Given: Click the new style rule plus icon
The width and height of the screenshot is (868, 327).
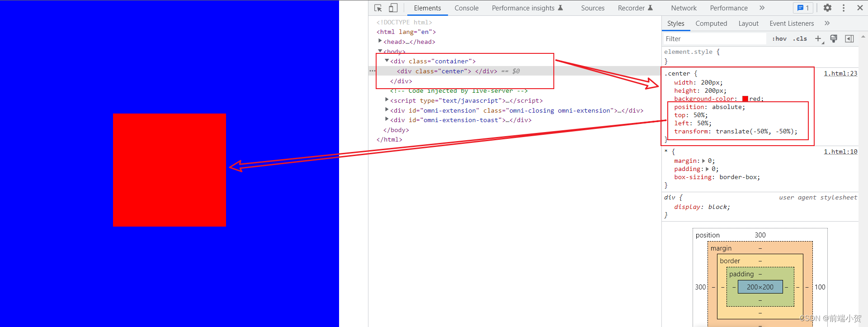Looking at the screenshot, I should coord(819,39).
